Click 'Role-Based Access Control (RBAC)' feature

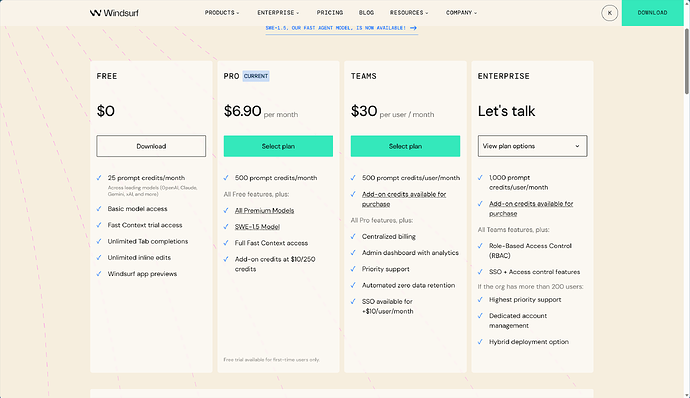click(x=530, y=251)
